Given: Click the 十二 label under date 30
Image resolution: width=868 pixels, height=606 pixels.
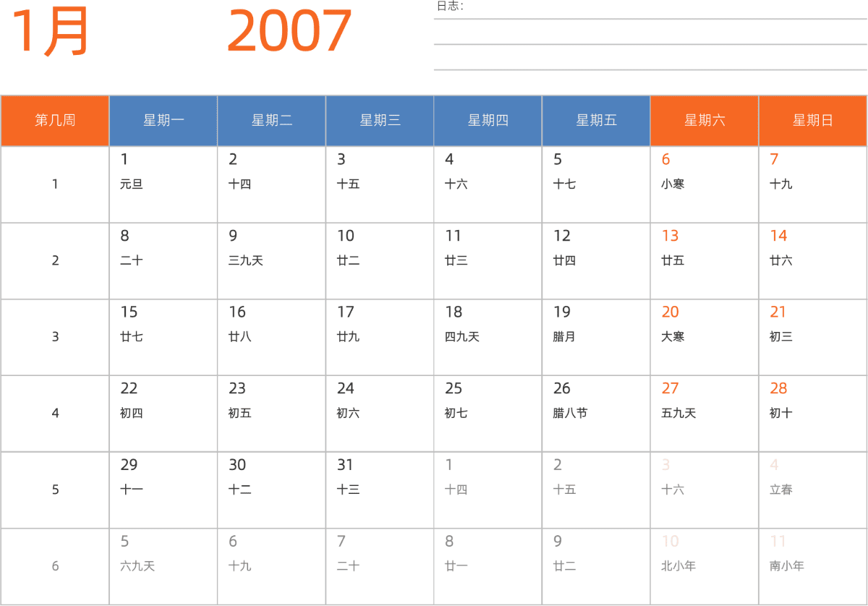Looking at the screenshot, I should (240, 490).
